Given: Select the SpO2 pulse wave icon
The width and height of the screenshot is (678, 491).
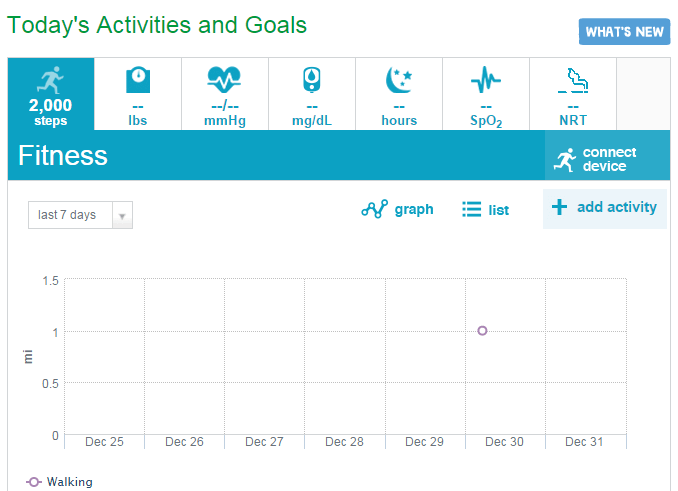Looking at the screenshot, I should tap(486, 80).
